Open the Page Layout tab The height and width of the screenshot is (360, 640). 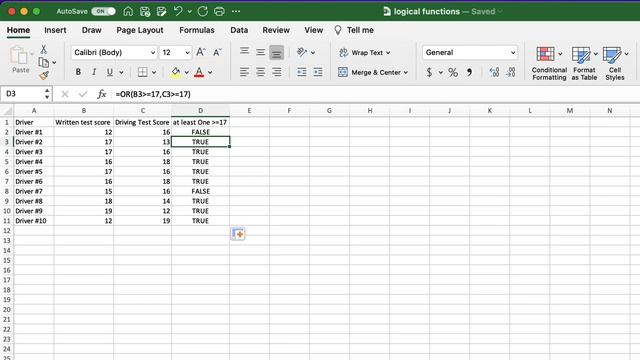(x=140, y=30)
